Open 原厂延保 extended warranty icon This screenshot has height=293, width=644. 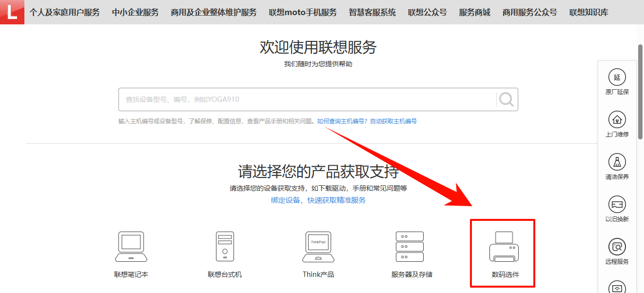[616, 78]
